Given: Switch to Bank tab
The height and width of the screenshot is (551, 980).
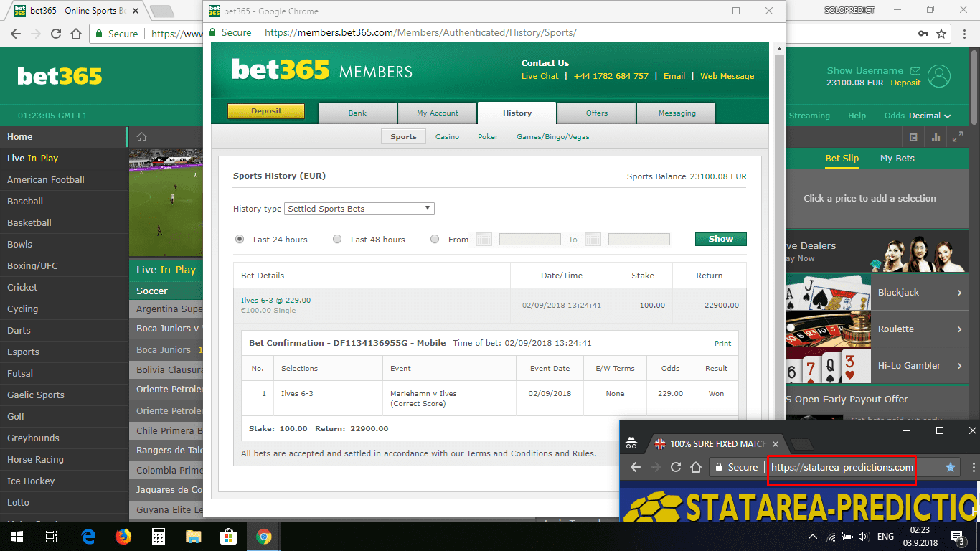Looking at the screenshot, I should (357, 113).
